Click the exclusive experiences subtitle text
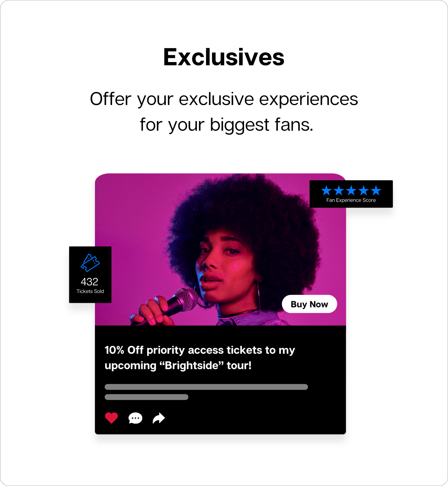 (224, 112)
